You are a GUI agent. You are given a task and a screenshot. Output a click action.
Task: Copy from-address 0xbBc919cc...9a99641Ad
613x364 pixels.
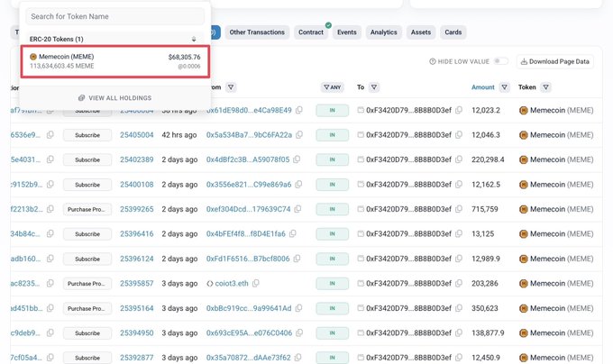[298, 308]
